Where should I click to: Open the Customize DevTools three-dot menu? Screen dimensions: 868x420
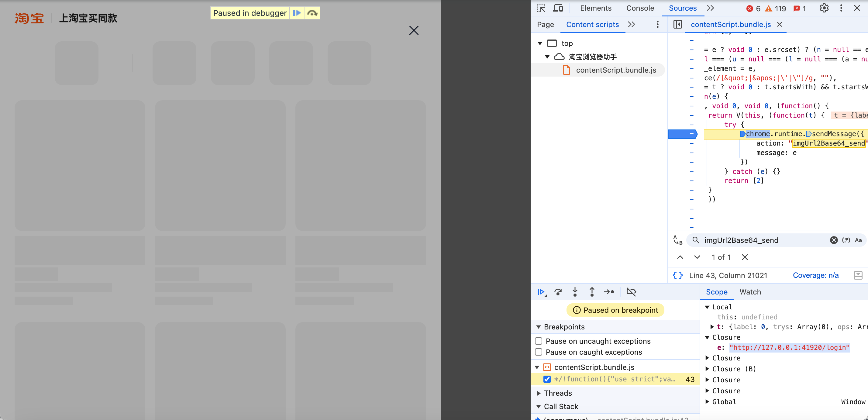pyautogui.click(x=841, y=8)
